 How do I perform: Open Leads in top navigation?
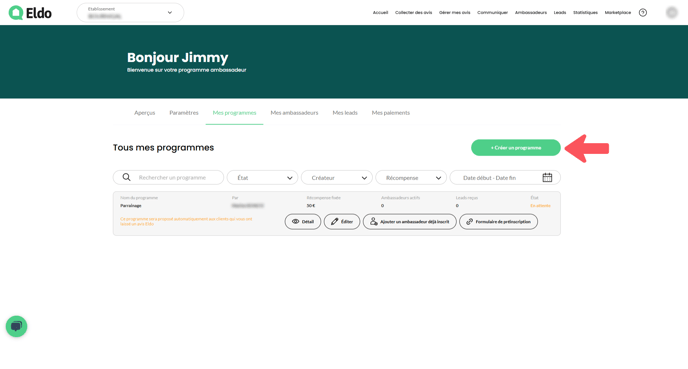[x=560, y=13]
